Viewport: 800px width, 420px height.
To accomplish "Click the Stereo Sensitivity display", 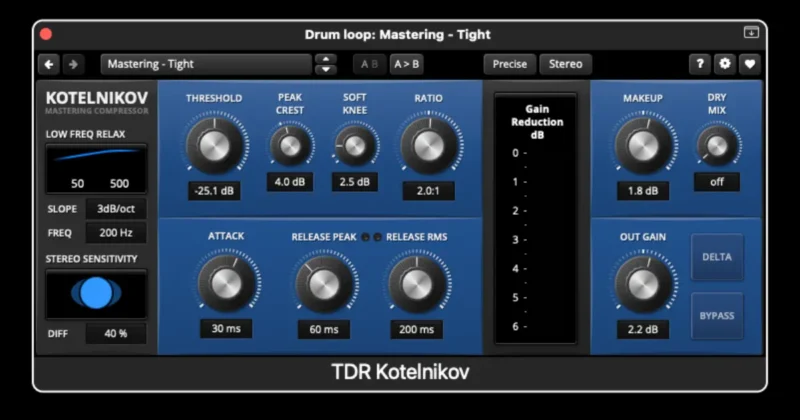I will [96, 294].
